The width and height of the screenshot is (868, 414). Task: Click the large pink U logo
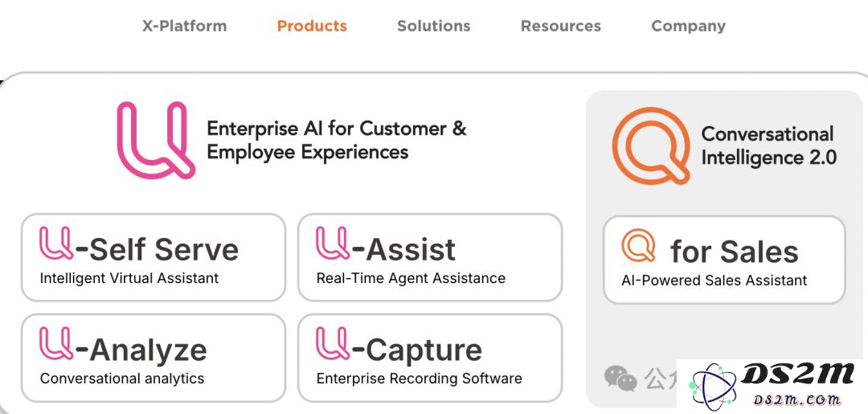pos(156,140)
